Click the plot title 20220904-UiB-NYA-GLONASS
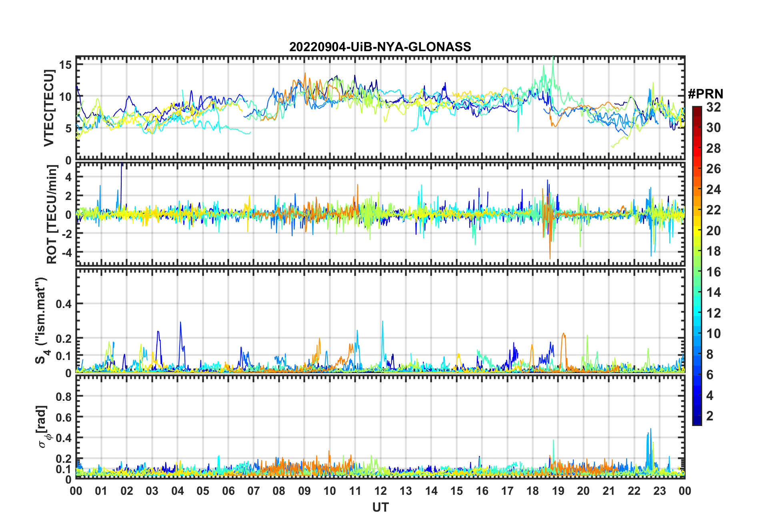761x532 pixels. [380, 47]
